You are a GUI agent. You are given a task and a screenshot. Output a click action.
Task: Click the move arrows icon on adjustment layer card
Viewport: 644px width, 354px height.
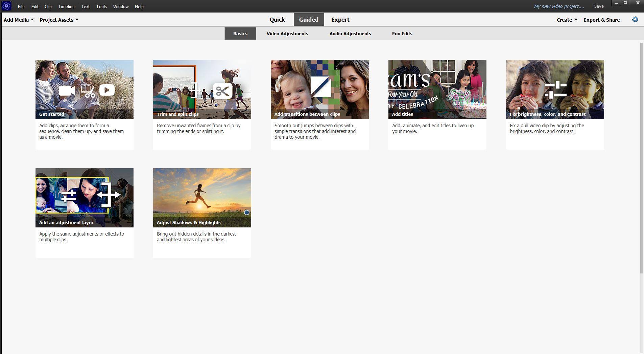108,195
